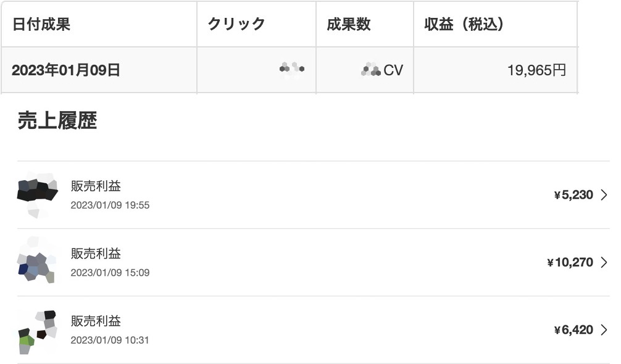
Task: Select 販売利益 label of 10:31 entry
Action: tap(96, 321)
